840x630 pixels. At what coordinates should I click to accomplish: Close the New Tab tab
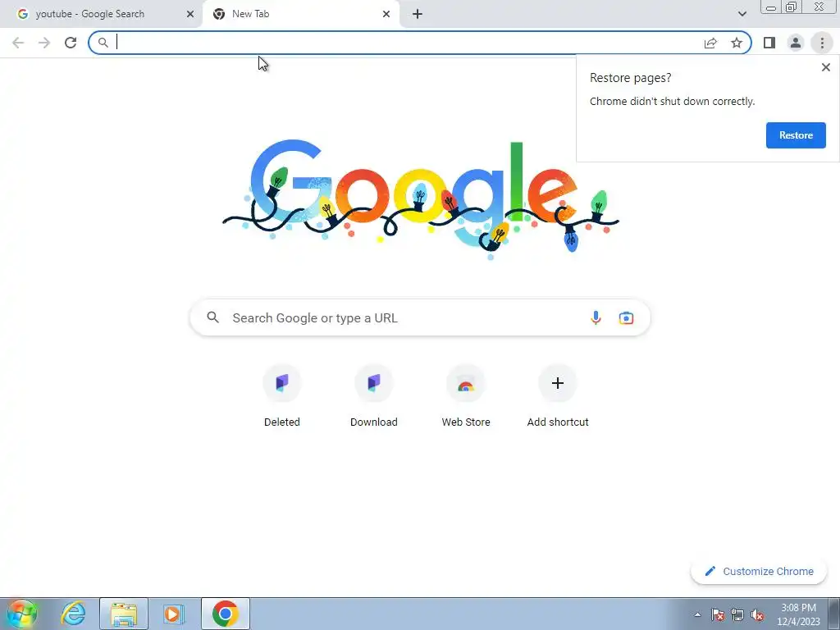click(386, 14)
